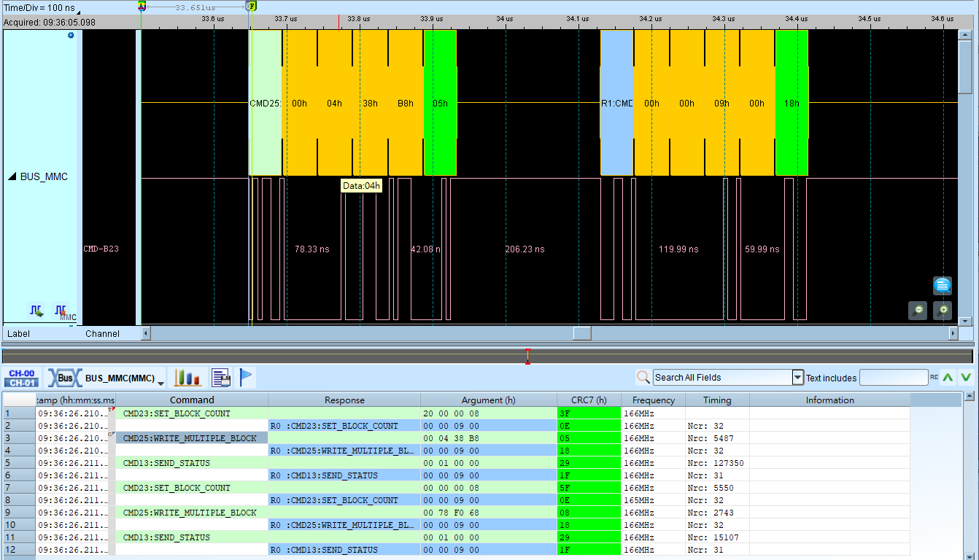The height and width of the screenshot is (560, 979).
Task: Click the Argument (h) column header
Action: click(x=489, y=400)
